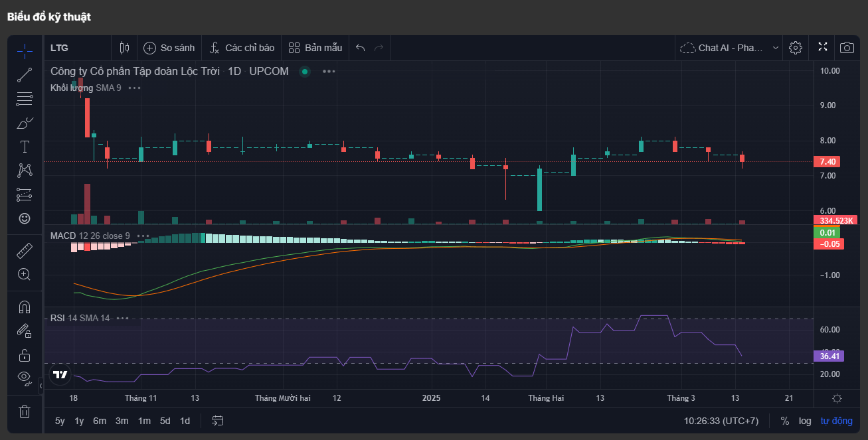Set range to 5y
Image resolution: width=868 pixels, height=440 pixels.
click(60, 421)
